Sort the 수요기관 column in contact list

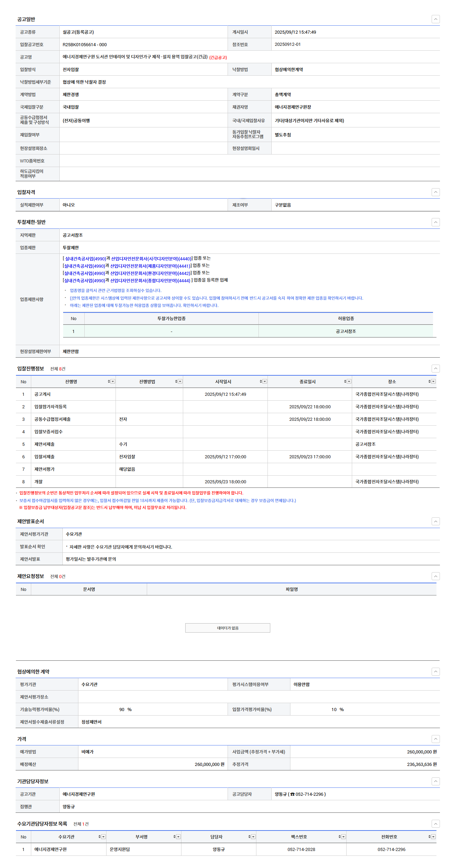click(x=100, y=837)
